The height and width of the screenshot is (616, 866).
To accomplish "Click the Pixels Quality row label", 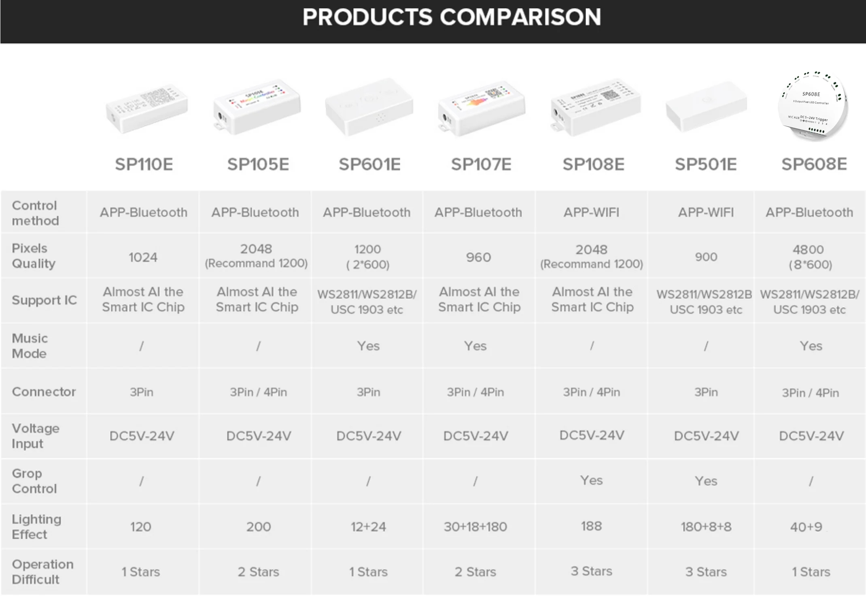I will [x=33, y=256].
